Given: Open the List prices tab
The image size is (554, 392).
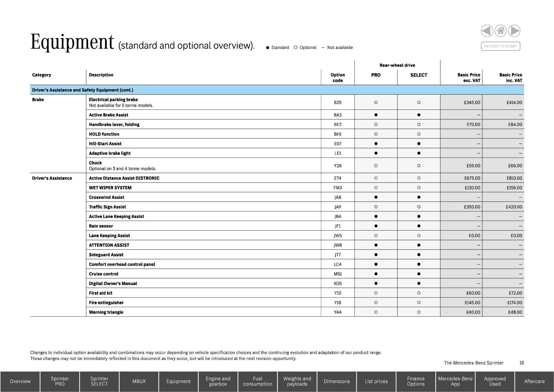Looking at the screenshot, I should click(376, 381).
